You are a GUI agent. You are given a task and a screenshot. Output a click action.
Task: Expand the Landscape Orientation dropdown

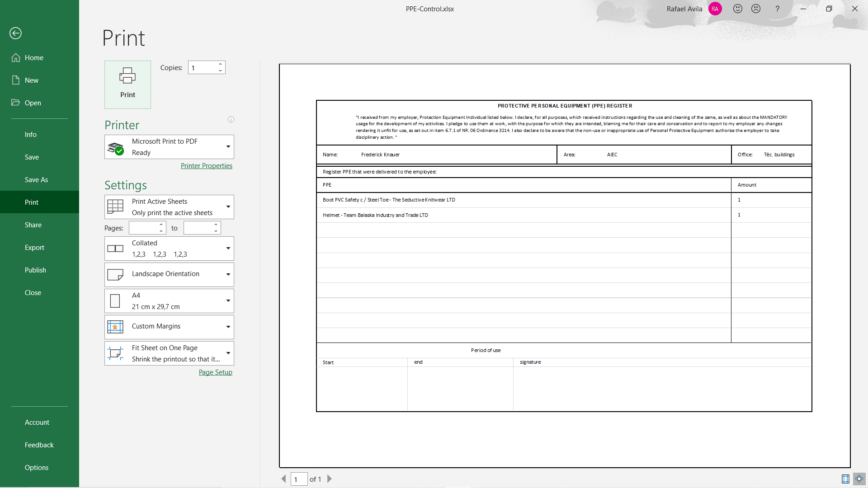click(227, 274)
